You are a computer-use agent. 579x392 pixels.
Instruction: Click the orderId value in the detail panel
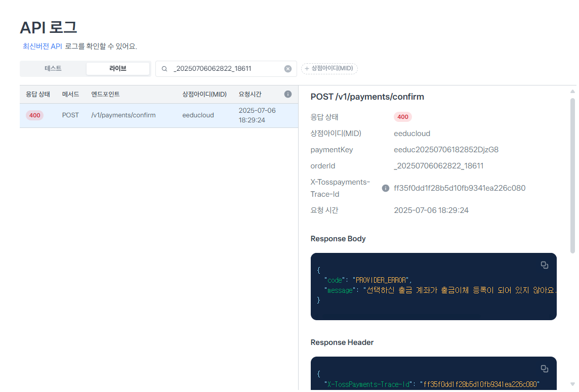pos(439,166)
